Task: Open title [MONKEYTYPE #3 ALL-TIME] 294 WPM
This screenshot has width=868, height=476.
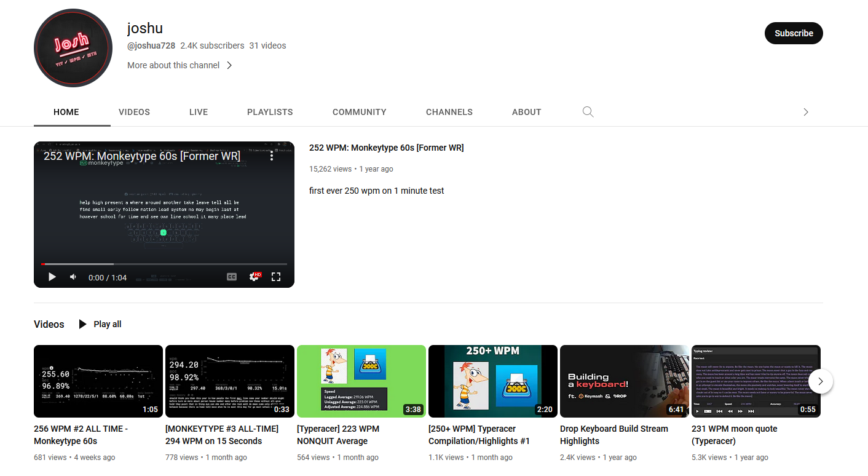Action: [222, 435]
